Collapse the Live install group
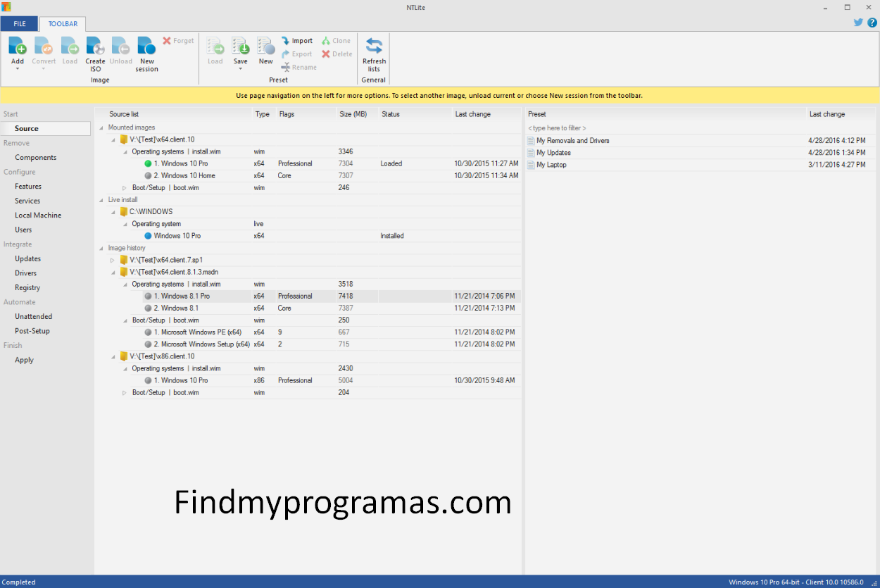 click(101, 200)
